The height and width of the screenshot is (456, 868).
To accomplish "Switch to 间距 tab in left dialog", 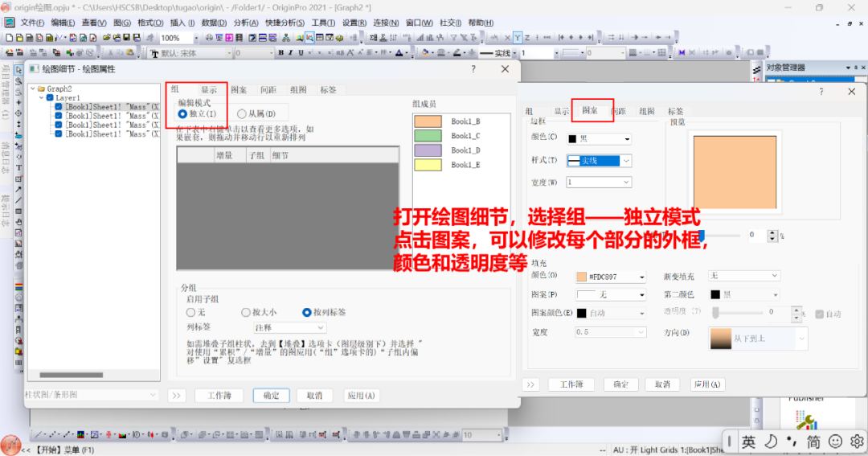I will point(268,90).
